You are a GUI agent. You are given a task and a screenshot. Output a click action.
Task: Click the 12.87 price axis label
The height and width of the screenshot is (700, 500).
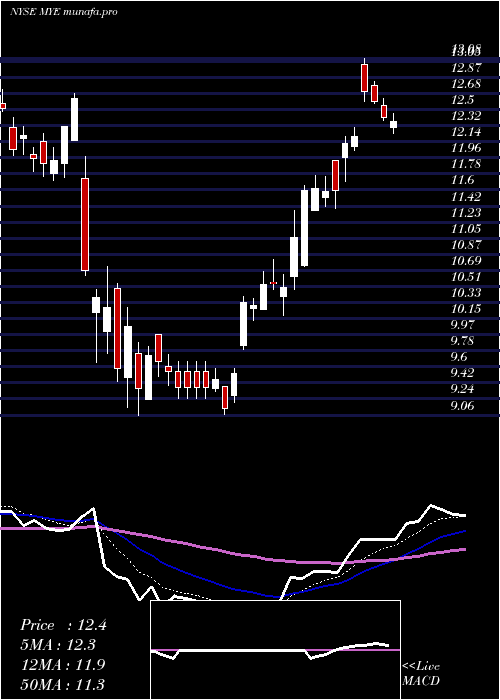coord(466,68)
